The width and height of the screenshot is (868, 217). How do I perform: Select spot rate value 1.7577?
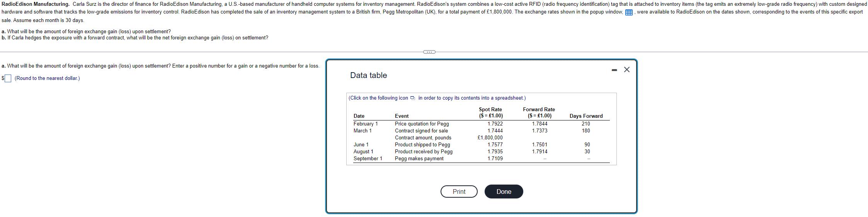[495, 145]
